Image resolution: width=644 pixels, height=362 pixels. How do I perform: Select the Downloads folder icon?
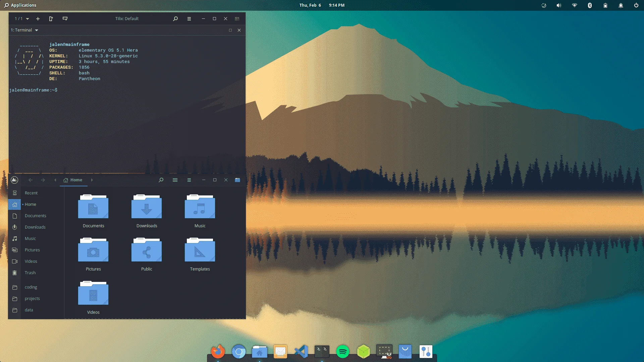pyautogui.click(x=147, y=206)
